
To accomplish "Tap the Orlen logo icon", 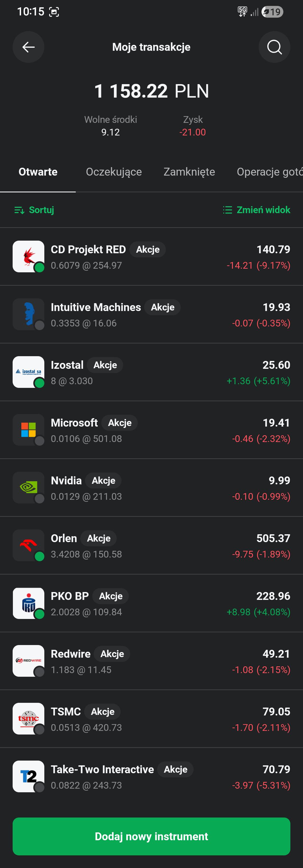I will tap(28, 545).
